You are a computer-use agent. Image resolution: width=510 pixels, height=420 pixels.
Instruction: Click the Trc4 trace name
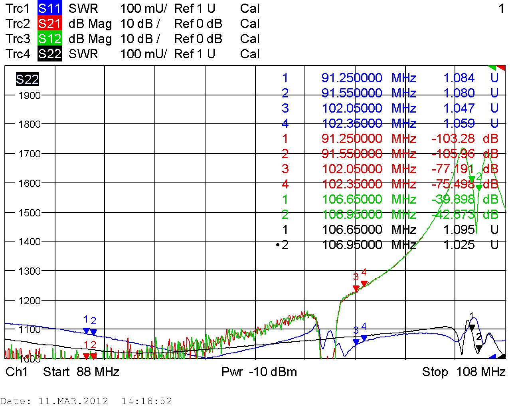pos(18,54)
